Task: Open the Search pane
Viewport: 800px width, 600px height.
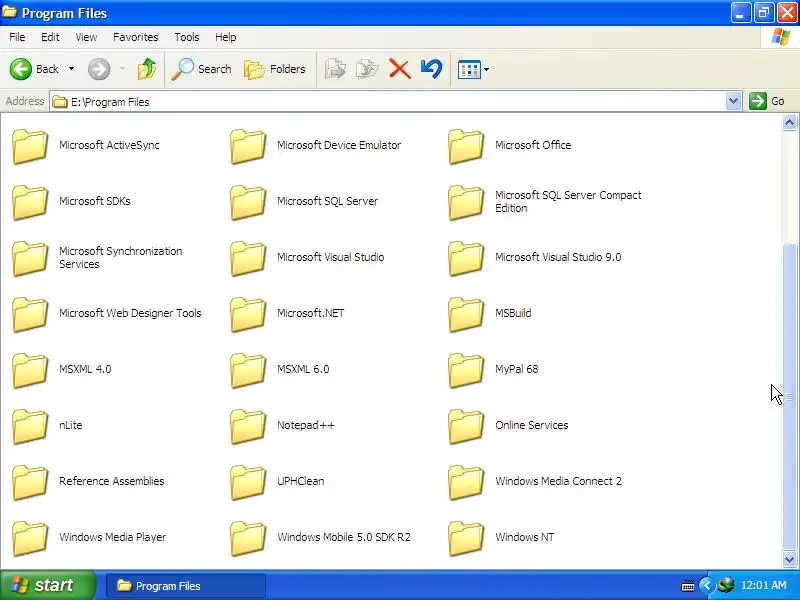Action: tap(201, 69)
